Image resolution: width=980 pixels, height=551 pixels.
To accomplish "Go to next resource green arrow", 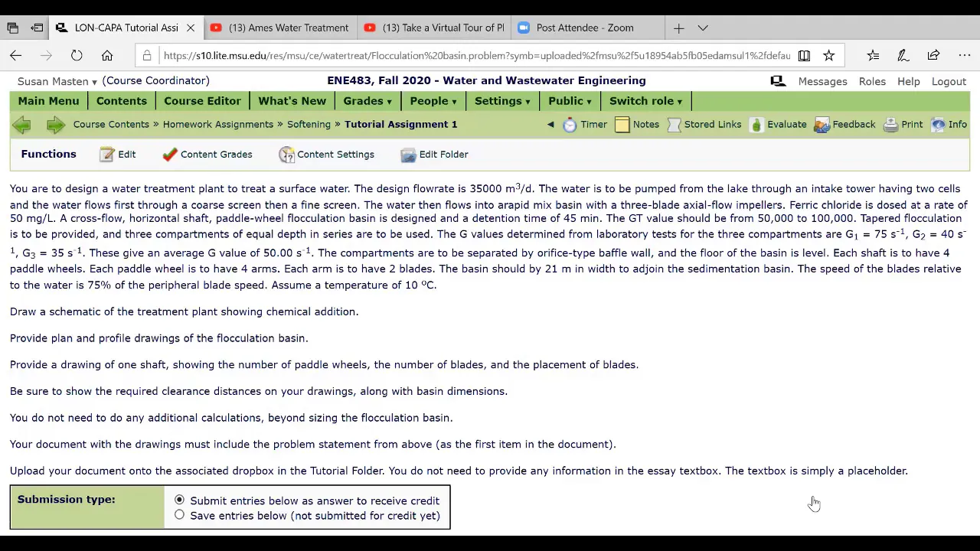I will (55, 125).
